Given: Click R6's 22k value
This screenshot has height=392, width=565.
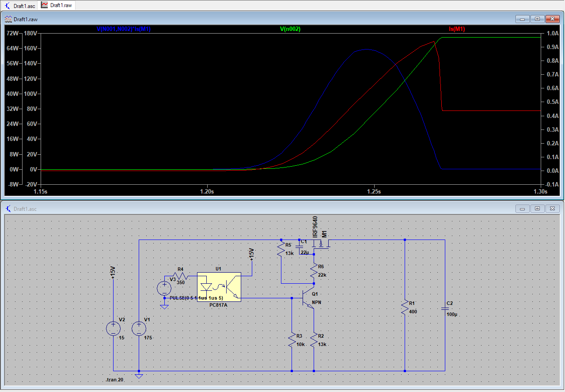Looking at the screenshot, I should (x=322, y=274).
